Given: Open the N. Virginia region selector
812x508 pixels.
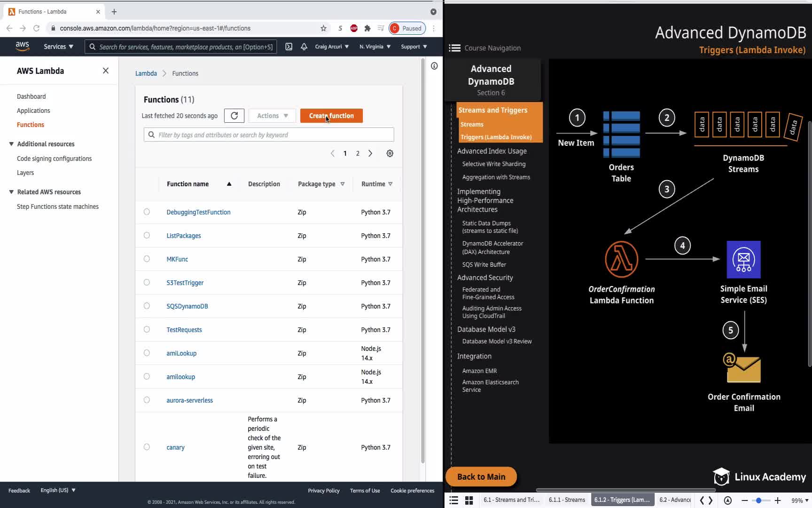Looking at the screenshot, I should (375, 47).
